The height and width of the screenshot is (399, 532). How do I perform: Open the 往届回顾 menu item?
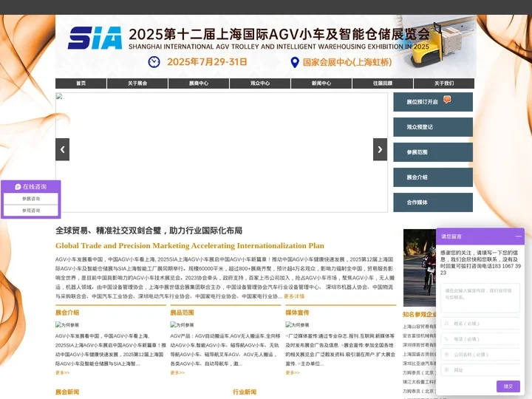pyautogui.click(x=383, y=83)
